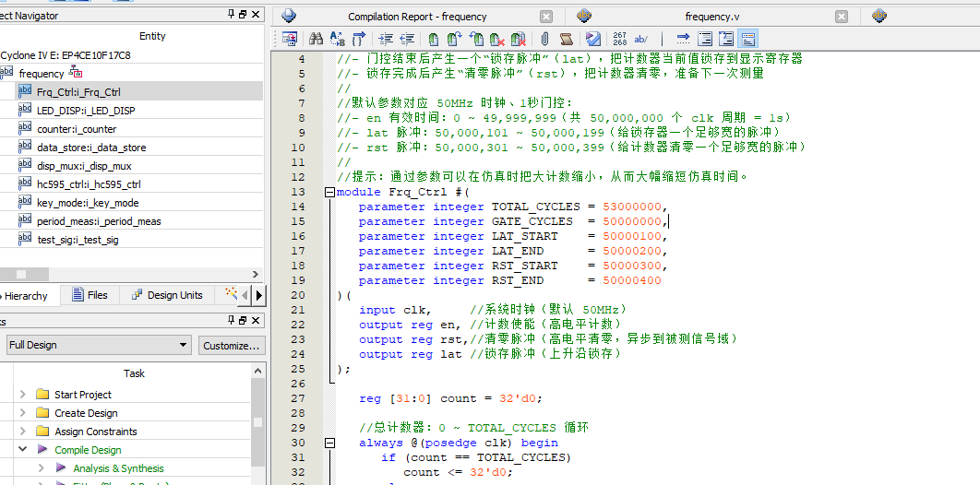This screenshot has height=485, width=980.
Task: Click the clear all bookmarks icon
Action: [518, 39]
